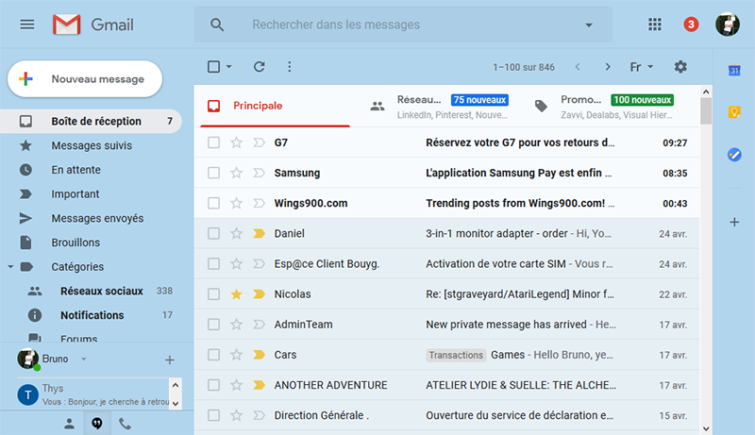Click the Gmail logo

pos(93,24)
